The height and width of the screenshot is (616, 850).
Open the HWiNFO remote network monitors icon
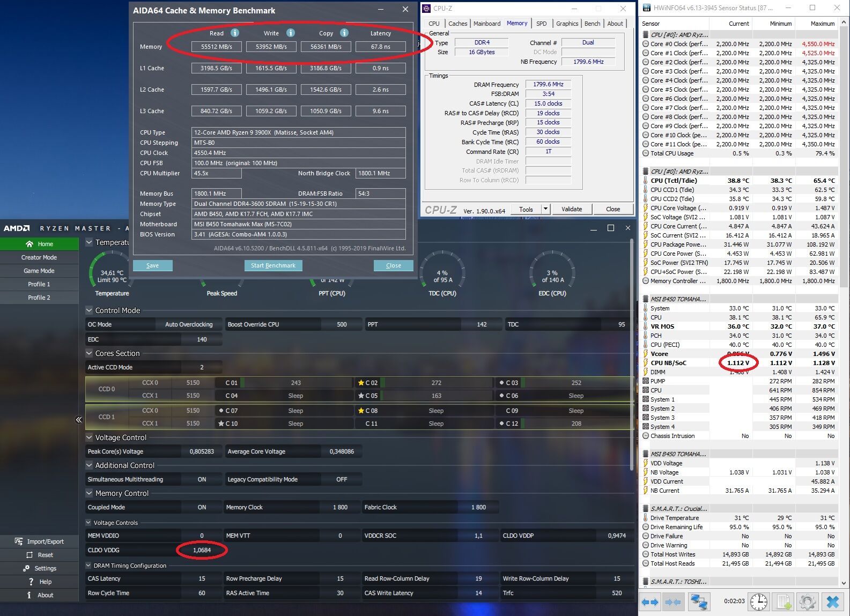tap(699, 602)
